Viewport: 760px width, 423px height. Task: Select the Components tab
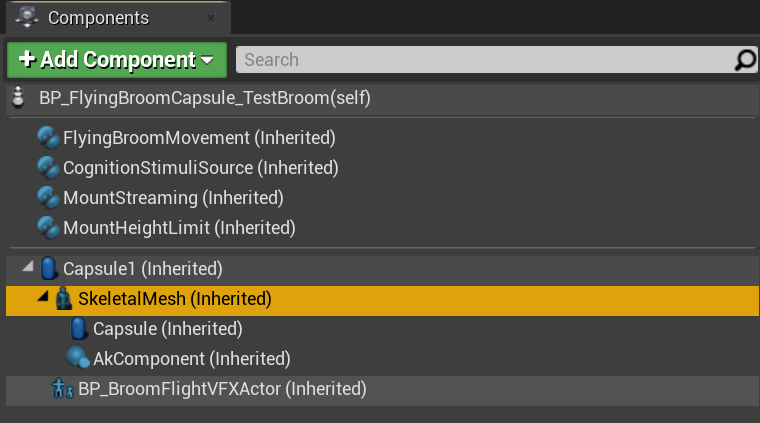(x=98, y=18)
